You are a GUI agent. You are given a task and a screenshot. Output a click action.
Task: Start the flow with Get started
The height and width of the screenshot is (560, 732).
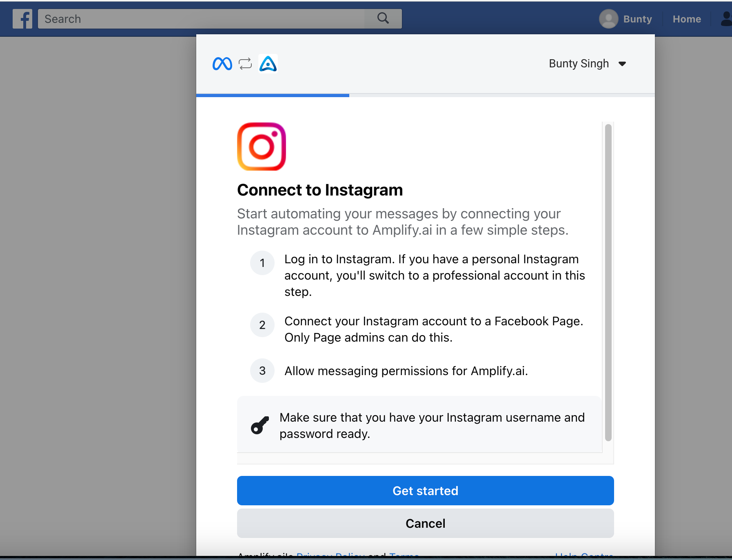click(425, 491)
